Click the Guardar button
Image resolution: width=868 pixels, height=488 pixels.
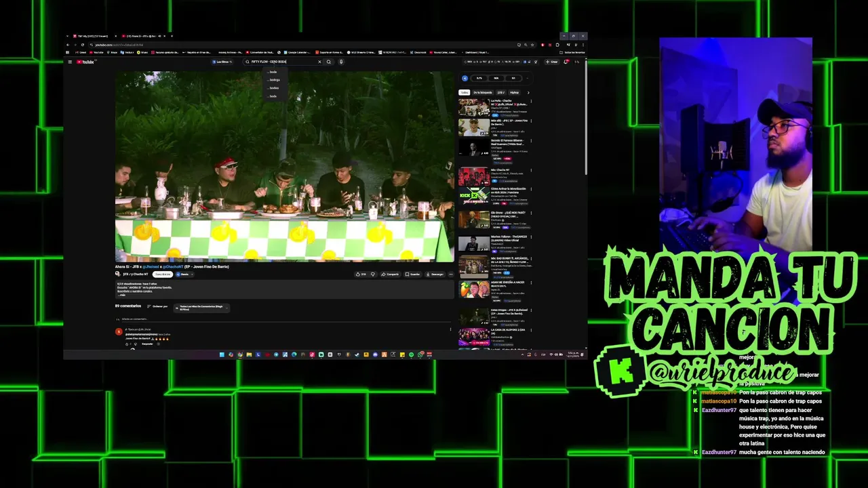412,274
